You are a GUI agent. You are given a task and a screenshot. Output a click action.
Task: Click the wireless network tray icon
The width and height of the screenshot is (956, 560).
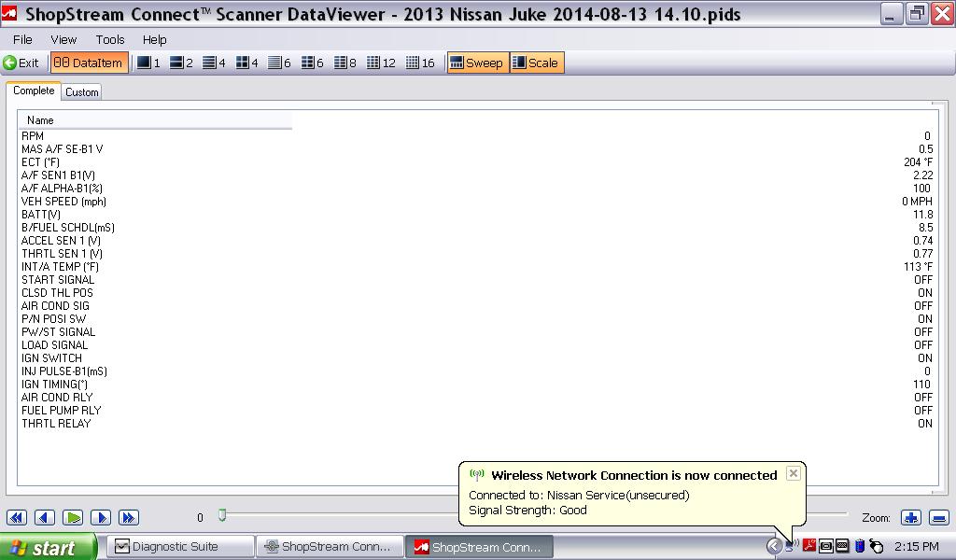pyautogui.click(x=792, y=545)
